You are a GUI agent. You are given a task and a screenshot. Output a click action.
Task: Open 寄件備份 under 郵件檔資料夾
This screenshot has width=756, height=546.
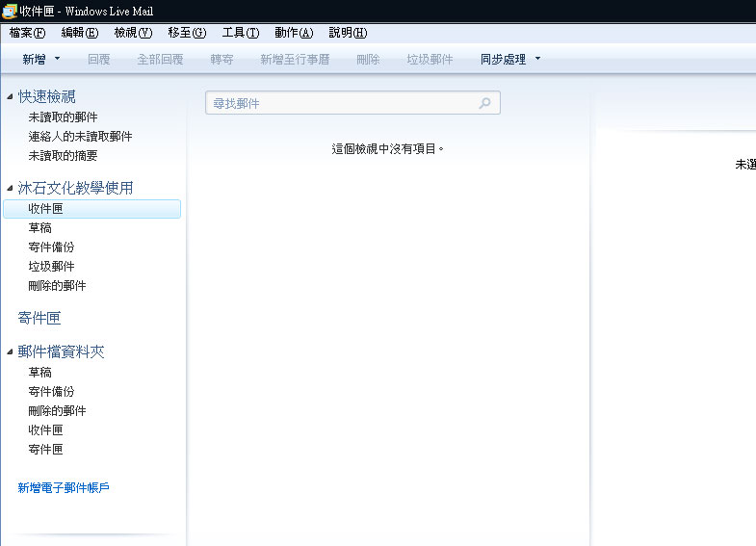(x=51, y=392)
